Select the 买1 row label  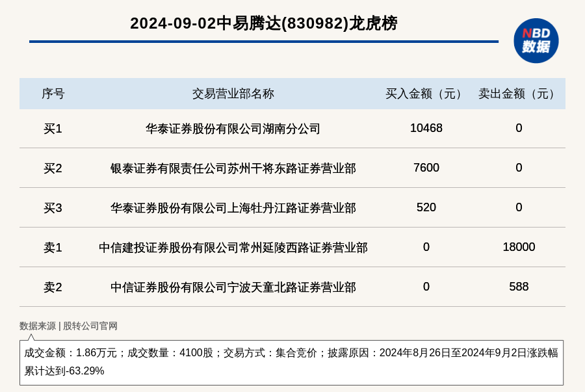53,129
